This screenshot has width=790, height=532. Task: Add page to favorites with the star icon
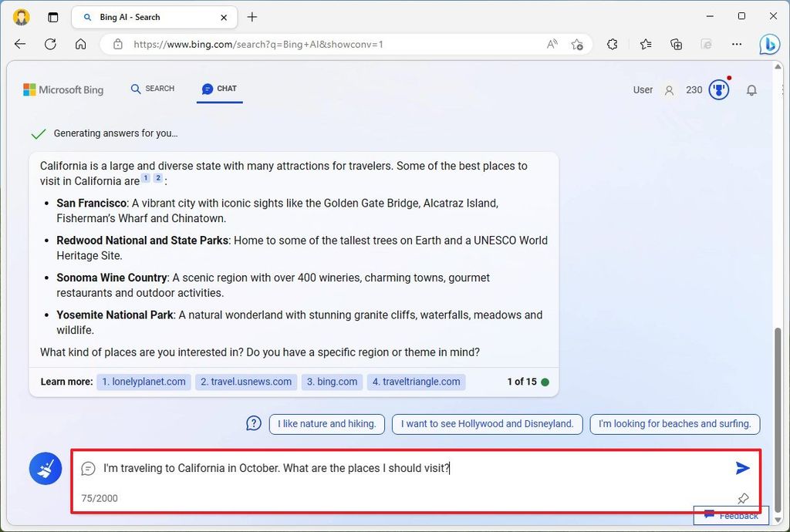pos(578,44)
